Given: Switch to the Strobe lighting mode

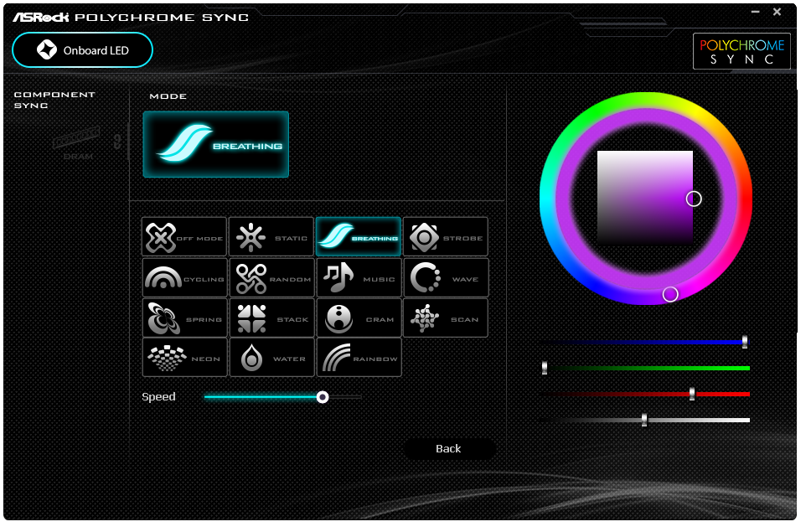Looking at the screenshot, I should (x=446, y=237).
